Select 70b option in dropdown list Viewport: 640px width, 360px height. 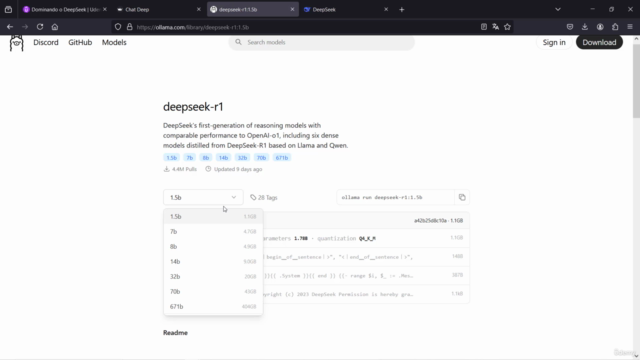pyautogui.click(x=213, y=291)
